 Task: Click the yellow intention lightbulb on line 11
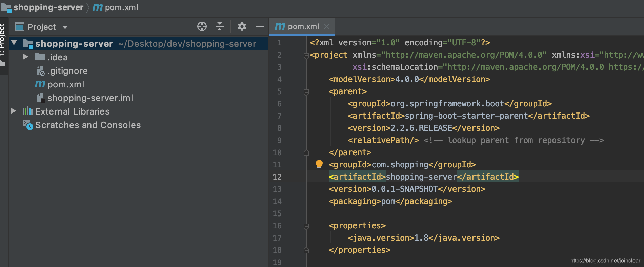click(x=319, y=164)
